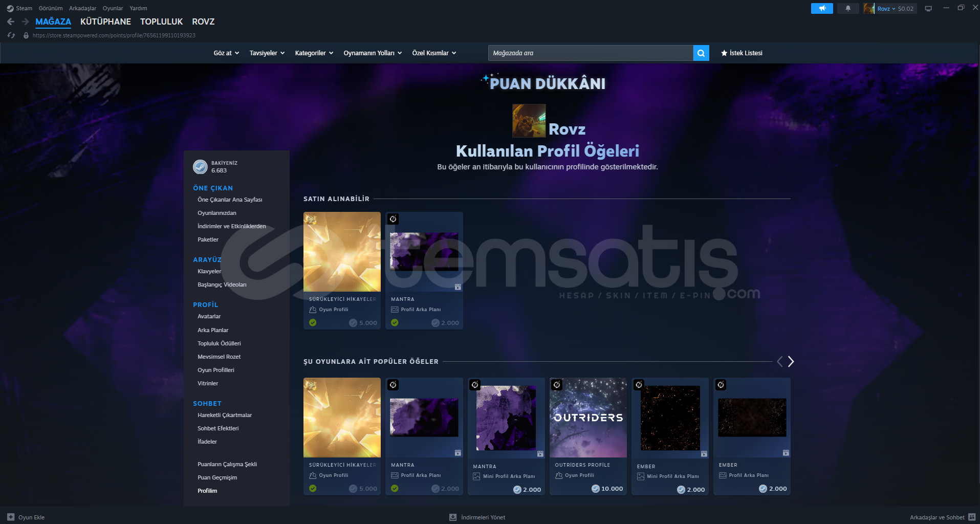Click the small avatar in the title bar
This screenshot has width=980, height=524.
click(869, 8)
